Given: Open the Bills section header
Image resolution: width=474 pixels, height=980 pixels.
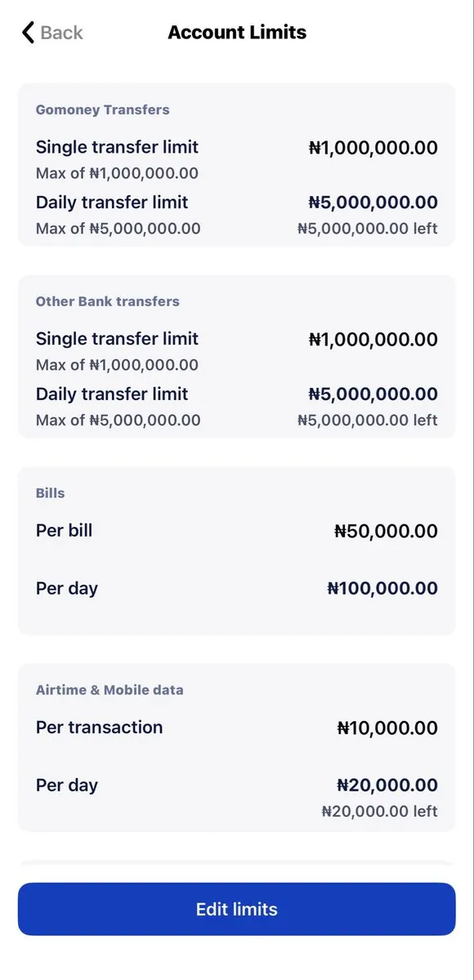Looking at the screenshot, I should pyautogui.click(x=50, y=493).
